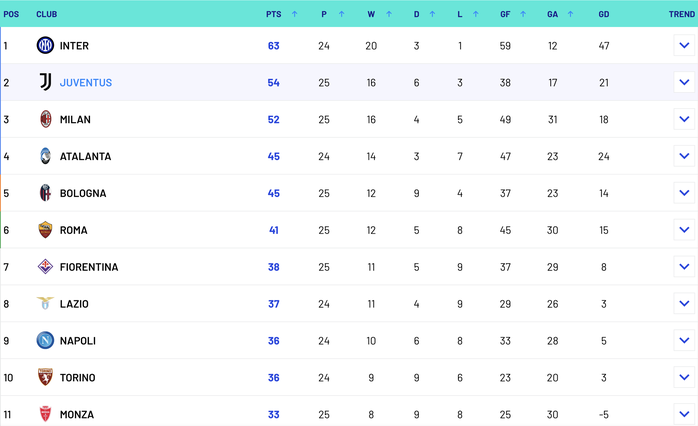Open the JUVENTUS club link
The width and height of the screenshot is (698, 426).
[x=86, y=83]
